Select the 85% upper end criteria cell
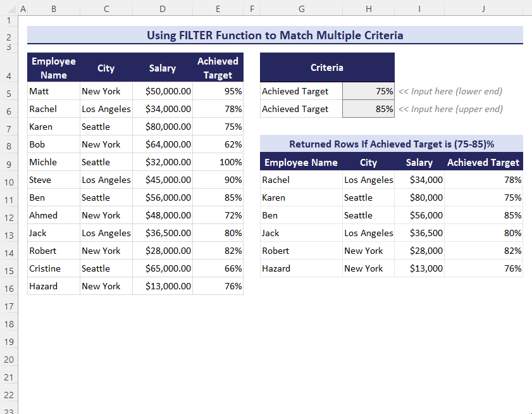The image size is (532, 414). 368,109
